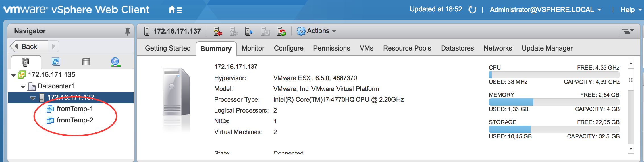Click the host icon with blue plug
644x162 pixels.
[249, 31]
